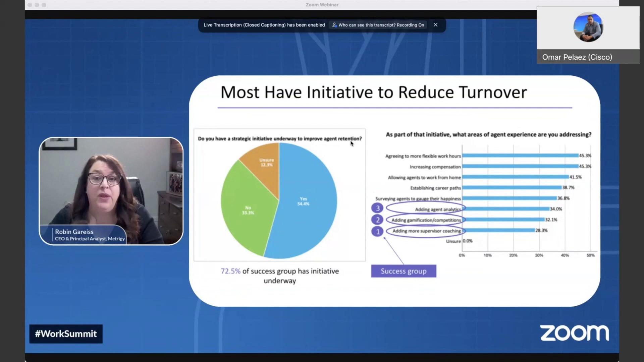Click the Zoom logo
Image resolution: width=644 pixels, height=362 pixels.
(x=575, y=333)
